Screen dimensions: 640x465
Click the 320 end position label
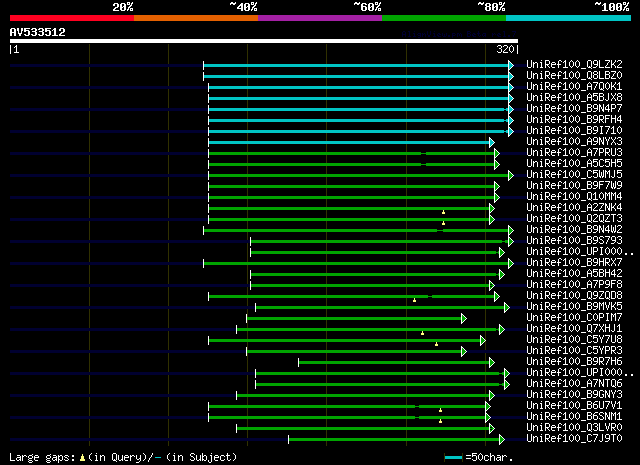(x=505, y=49)
